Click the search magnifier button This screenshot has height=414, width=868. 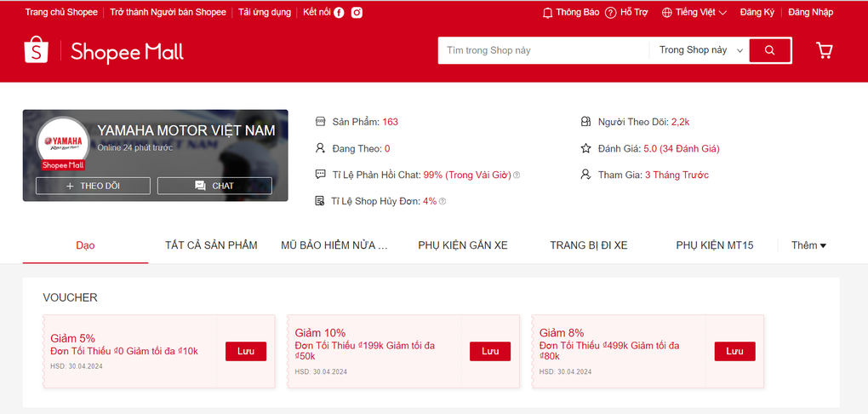point(769,50)
